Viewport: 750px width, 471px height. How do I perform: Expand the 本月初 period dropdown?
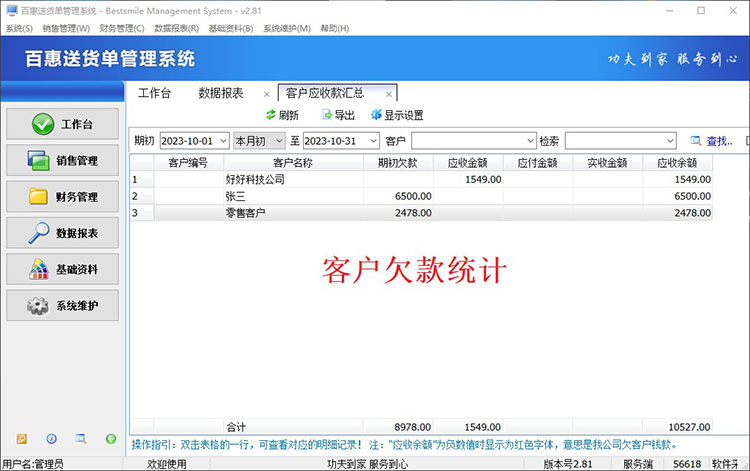pos(279,141)
